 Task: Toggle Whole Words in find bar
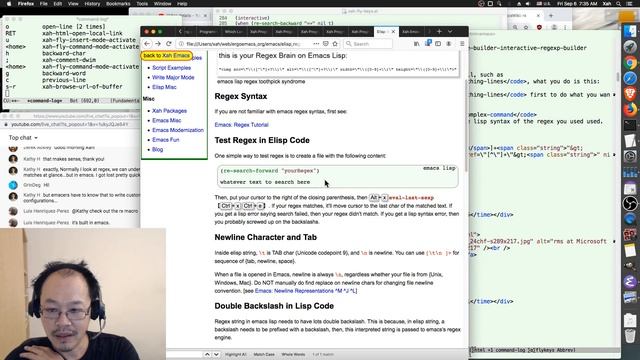point(293,354)
